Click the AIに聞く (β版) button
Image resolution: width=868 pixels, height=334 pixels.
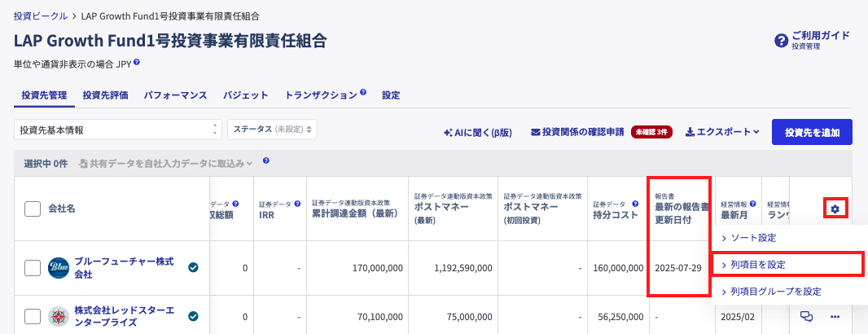click(x=477, y=132)
